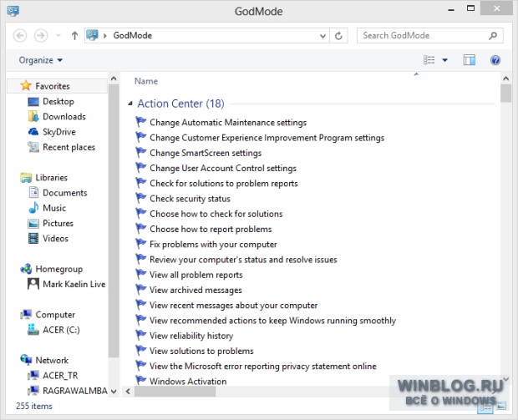The height and width of the screenshot is (420, 518).
Task: Click the search magnifier icon
Action: (493, 35)
